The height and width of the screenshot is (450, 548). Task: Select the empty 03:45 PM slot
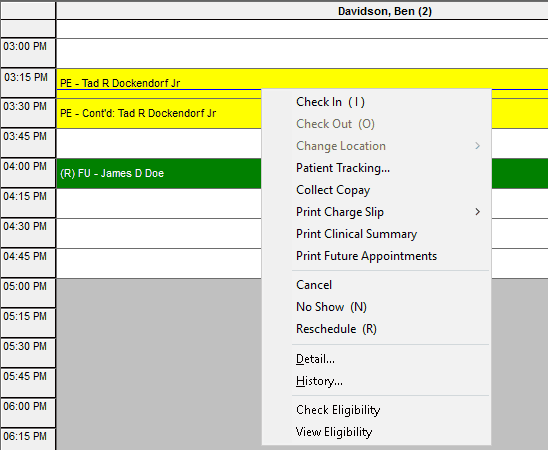(159, 144)
